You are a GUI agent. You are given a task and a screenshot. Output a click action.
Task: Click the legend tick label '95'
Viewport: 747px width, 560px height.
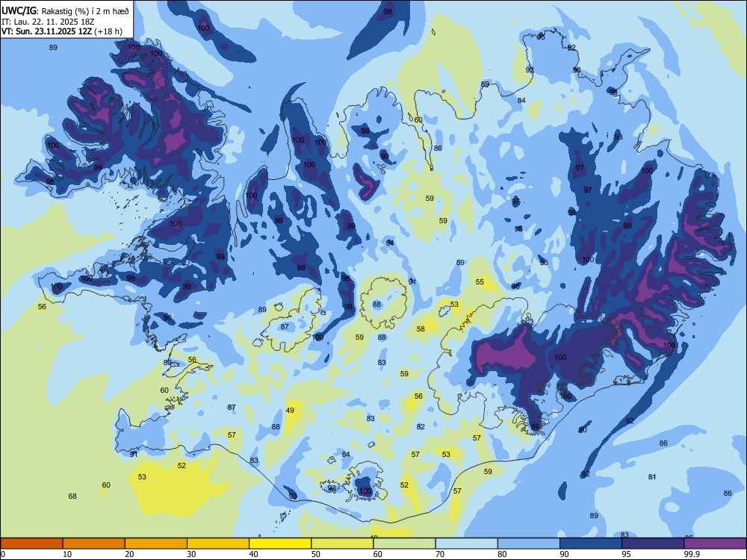627,554
